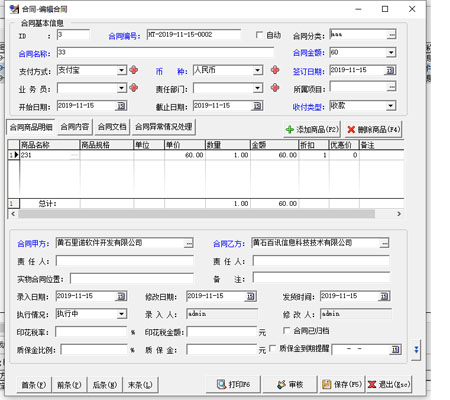Click the blue double-arrow expand icon
Image resolution: width=450 pixels, height=400 pixels.
(416, 350)
